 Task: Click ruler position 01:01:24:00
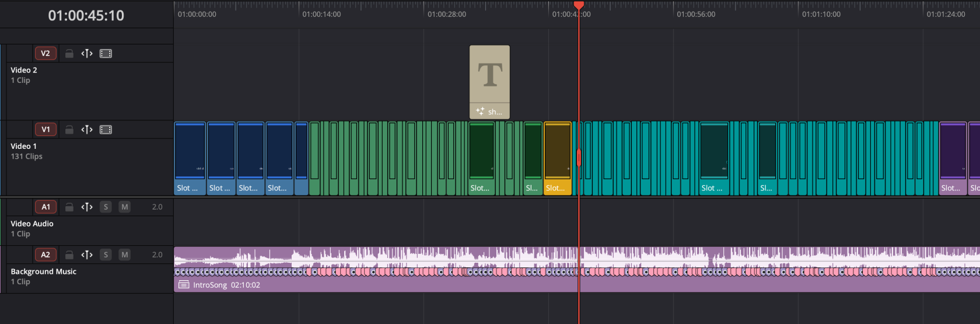coord(946,14)
